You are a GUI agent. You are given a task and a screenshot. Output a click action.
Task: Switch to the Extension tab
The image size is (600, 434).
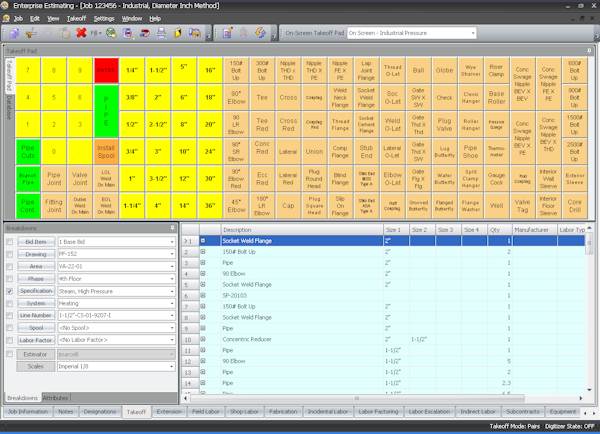click(169, 412)
